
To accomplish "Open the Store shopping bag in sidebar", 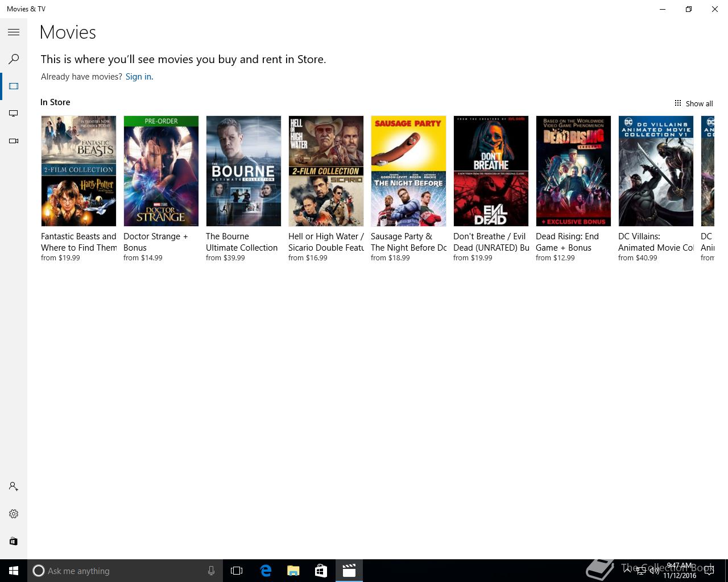I will coord(14,541).
